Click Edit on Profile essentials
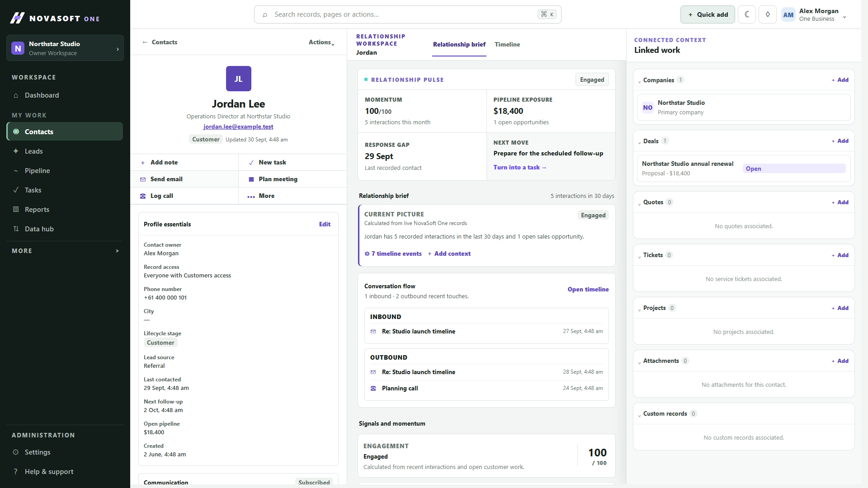The width and height of the screenshot is (868, 488). pos(325,224)
